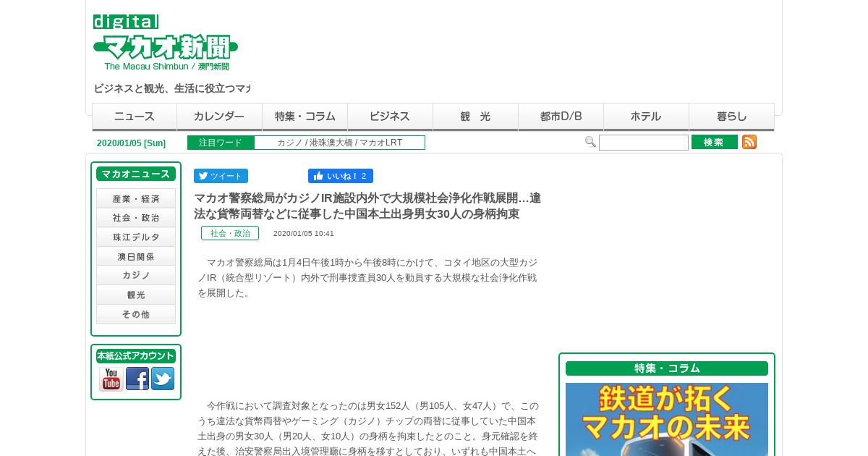Select その他 in sidebar menu
The height and width of the screenshot is (456, 868).
[136, 315]
